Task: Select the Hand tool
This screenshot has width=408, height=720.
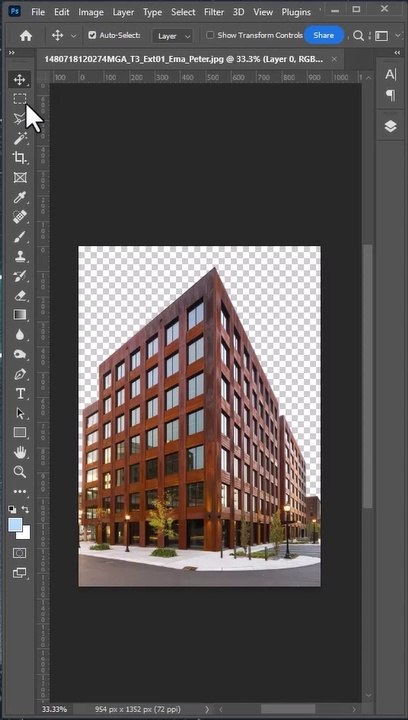Action: (x=19, y=453)
